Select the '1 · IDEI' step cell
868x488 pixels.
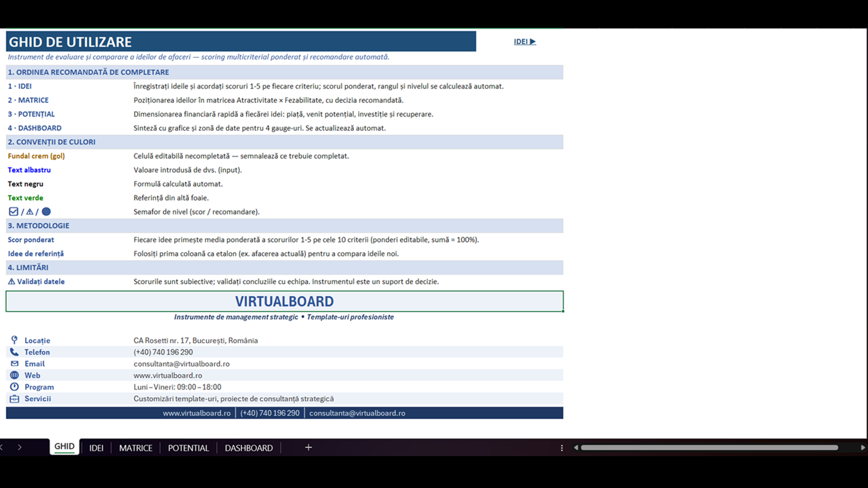(x=20, y=86)
